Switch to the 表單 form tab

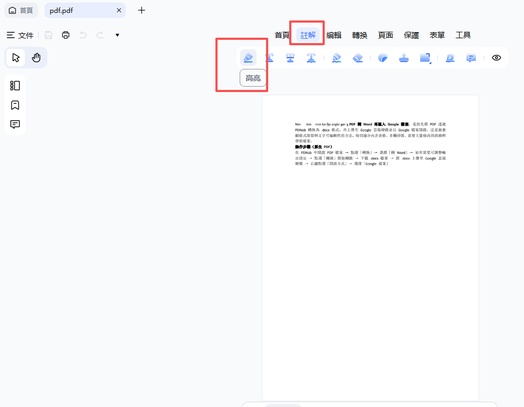(437, 35)
